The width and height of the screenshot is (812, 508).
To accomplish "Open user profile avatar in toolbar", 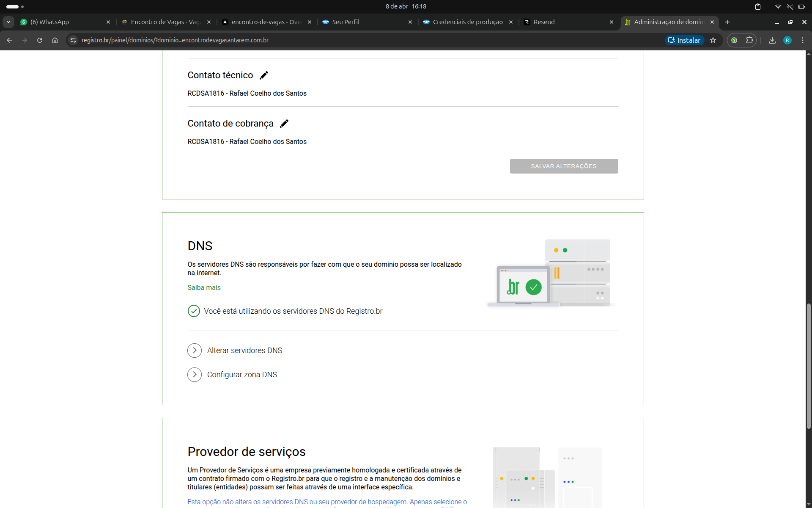I will (x=787, y=40).
